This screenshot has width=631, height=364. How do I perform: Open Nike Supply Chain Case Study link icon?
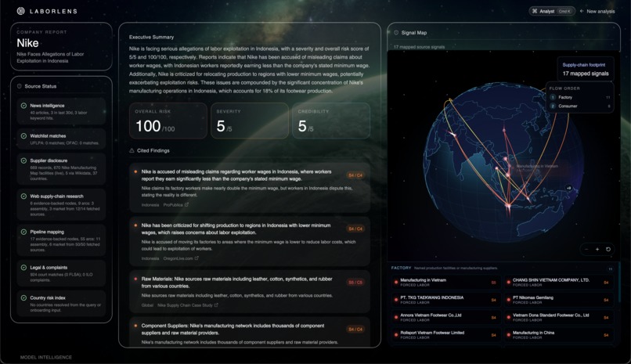click(216, 305)
